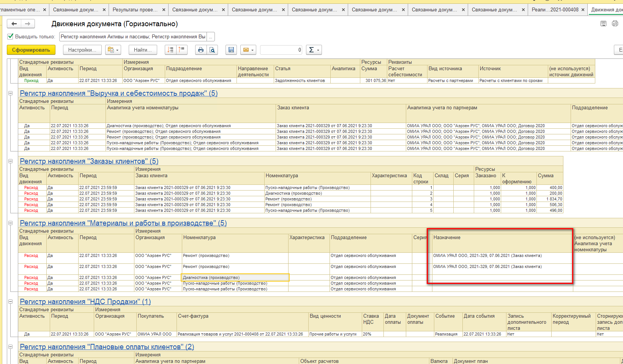Screen dimensions: 623x364
Task: Open the sum Σ dropdown
Action: (314, 50)
